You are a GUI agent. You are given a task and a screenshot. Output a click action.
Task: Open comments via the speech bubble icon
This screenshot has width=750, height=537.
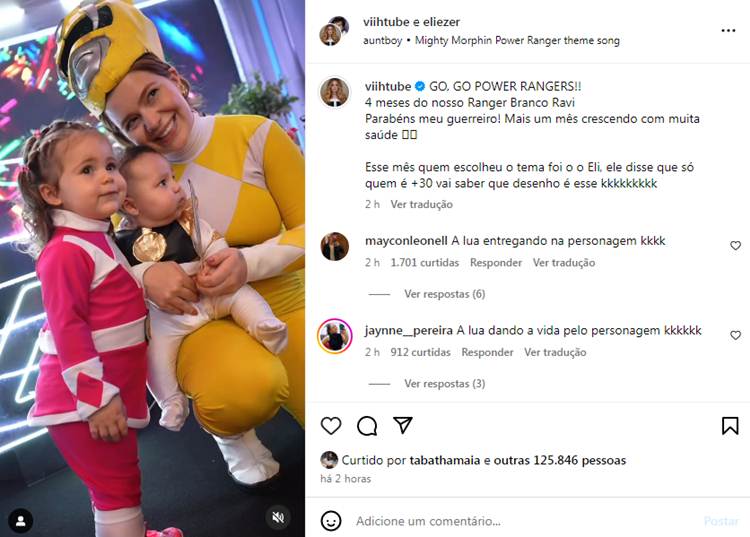click(x=367, y=426)
